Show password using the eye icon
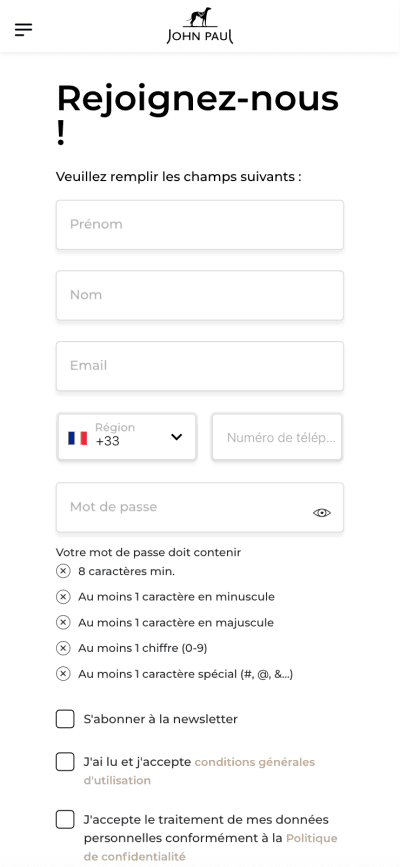This screenshot has height=867, width=400. [x=321, y=513]
